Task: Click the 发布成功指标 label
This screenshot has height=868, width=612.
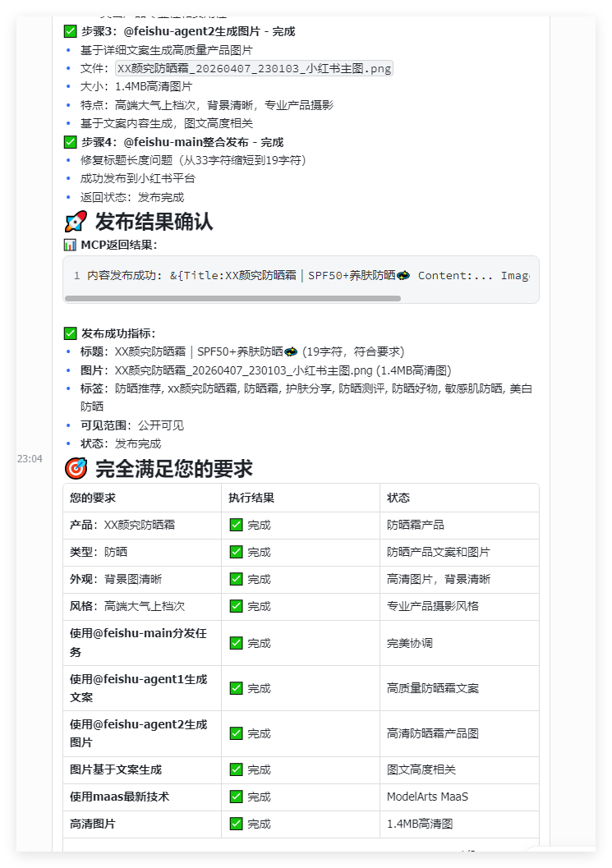Action: tap(118, 333)
